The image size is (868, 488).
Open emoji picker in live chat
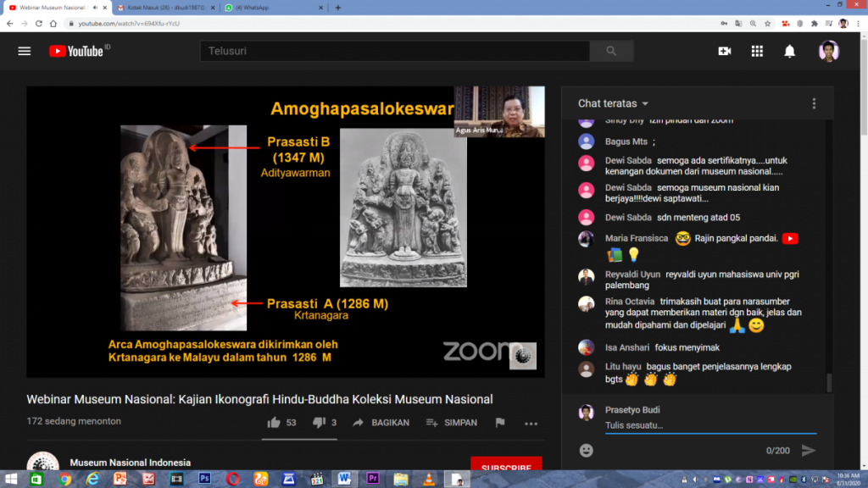tap(586, 450)
